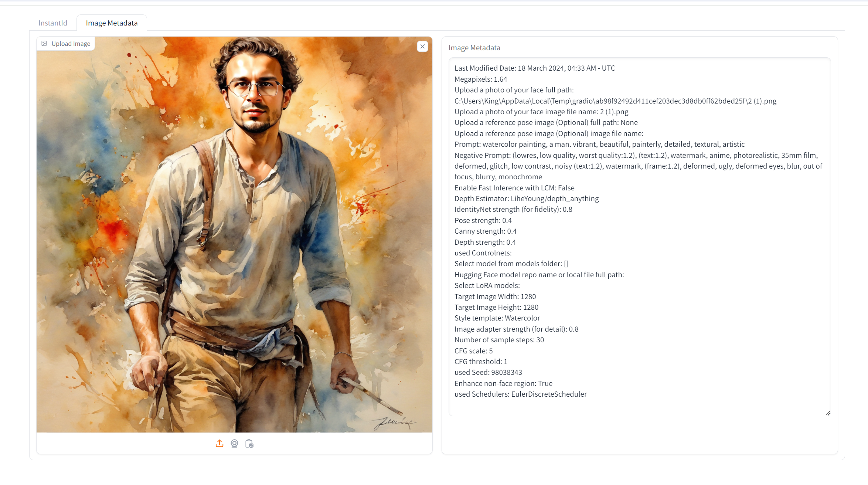The height and width of the screenshot is (485, 868).
Task: Click the Style template Watercolor line
Action: pos(497,318)
